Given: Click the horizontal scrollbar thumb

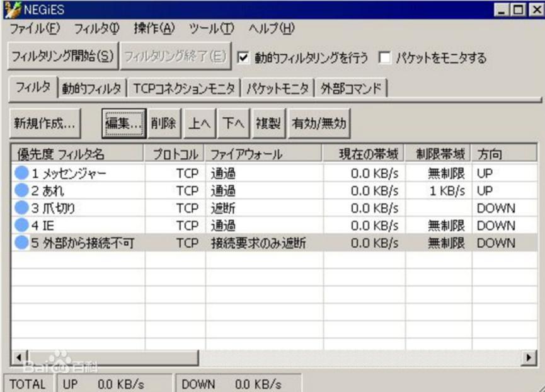Looking at the screenshot, I should pyautogui.click(x=113, y=357).
